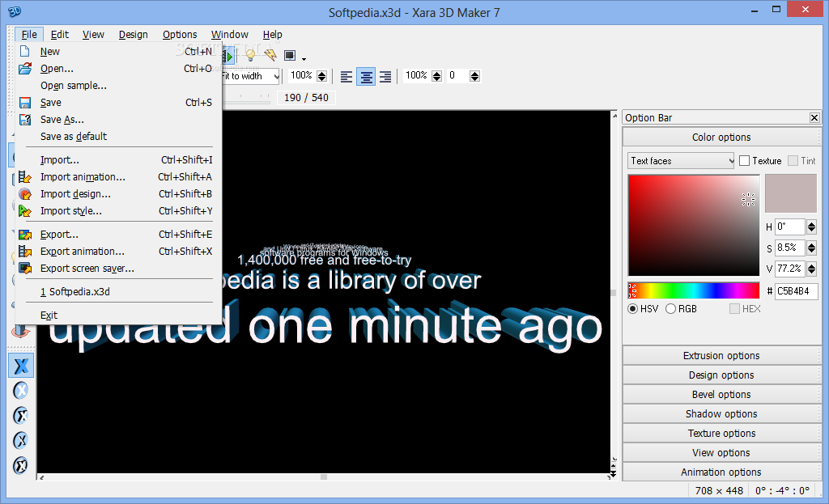Click the Xara 3D app icon in title bar
This screenshot has height=504, width=829.
click(x=15, y=11)
